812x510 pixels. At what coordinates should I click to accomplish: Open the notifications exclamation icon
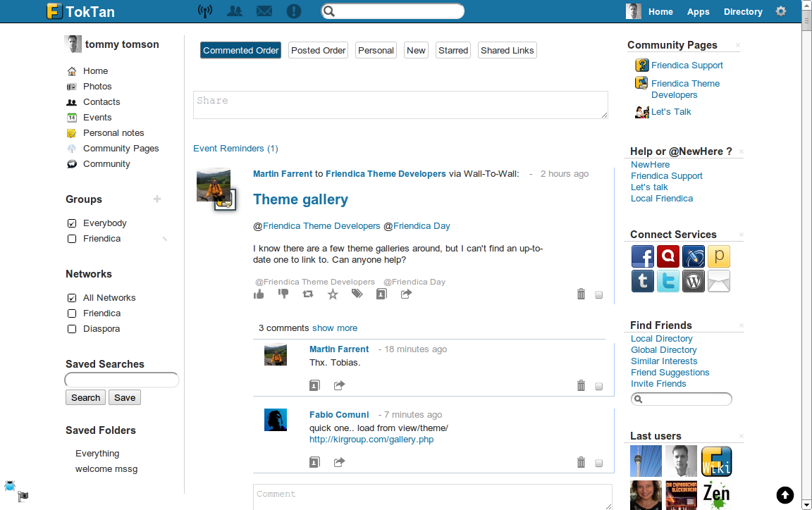(x=294, y=11)
